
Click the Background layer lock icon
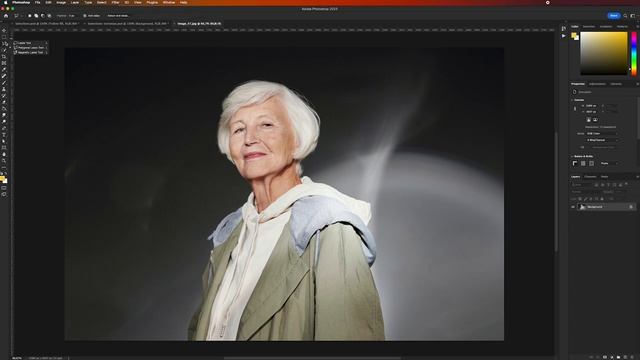pyautogui.click(x=631, y=207)
